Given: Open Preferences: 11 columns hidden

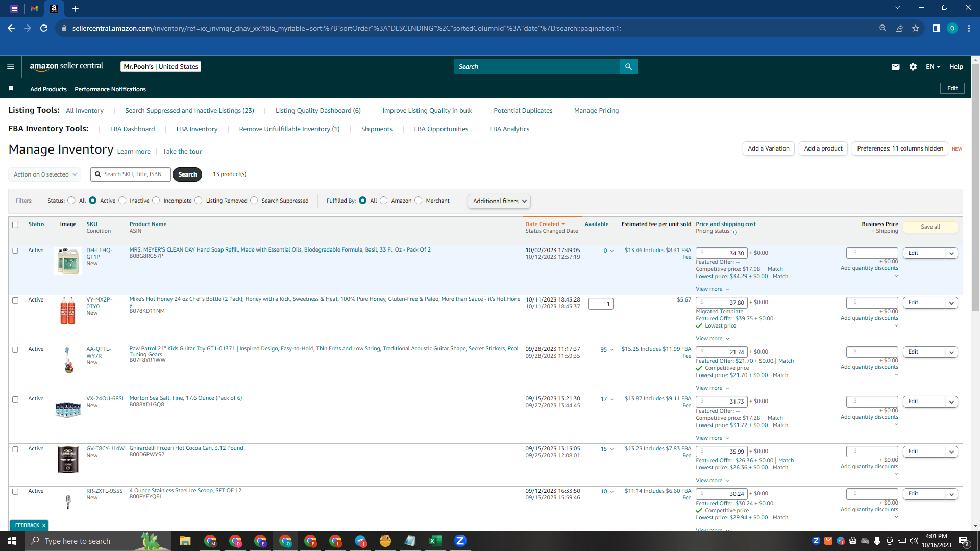Looking at the screenshot, I should [x=900, y=148].
